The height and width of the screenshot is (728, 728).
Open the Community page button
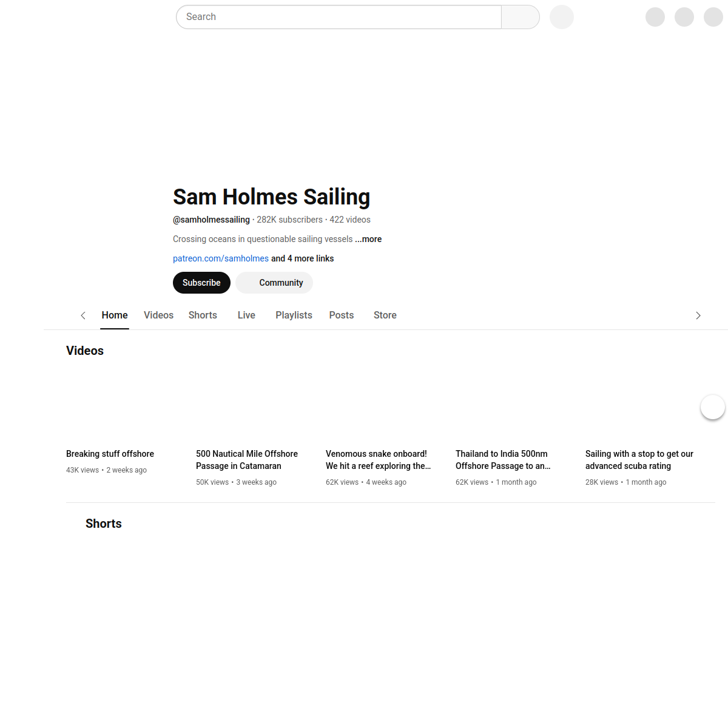point(274,283)
